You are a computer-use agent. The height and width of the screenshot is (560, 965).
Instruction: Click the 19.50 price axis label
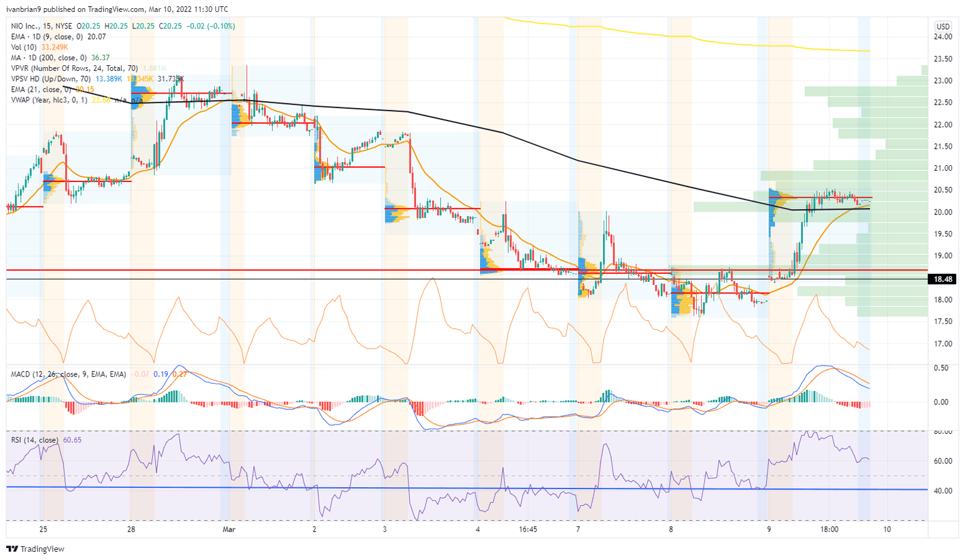942,234
